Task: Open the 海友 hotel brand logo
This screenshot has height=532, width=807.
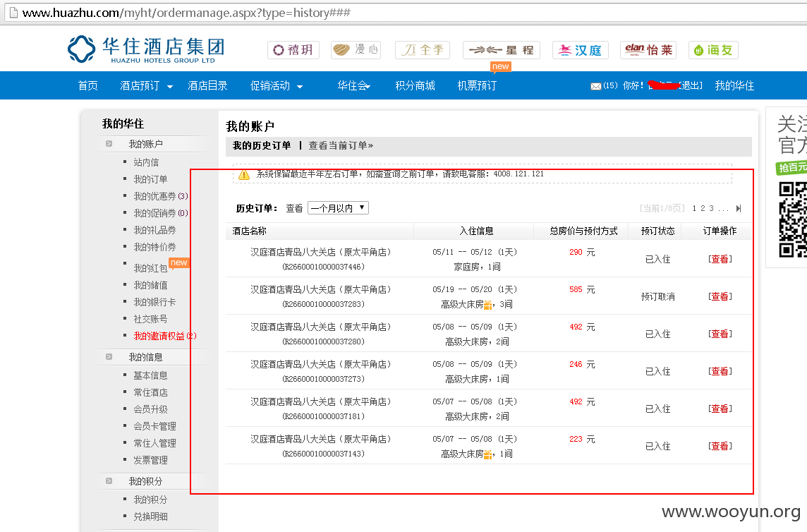Action: (x=713, y=50)
